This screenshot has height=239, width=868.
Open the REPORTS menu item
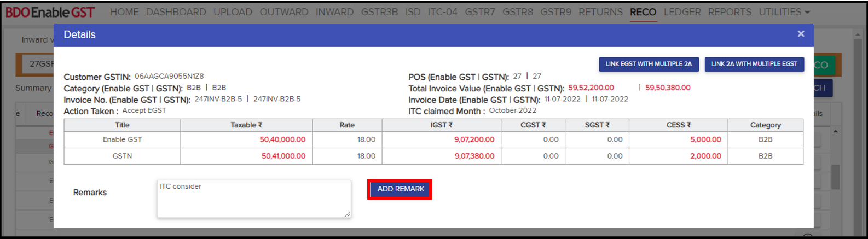(730, 12)
